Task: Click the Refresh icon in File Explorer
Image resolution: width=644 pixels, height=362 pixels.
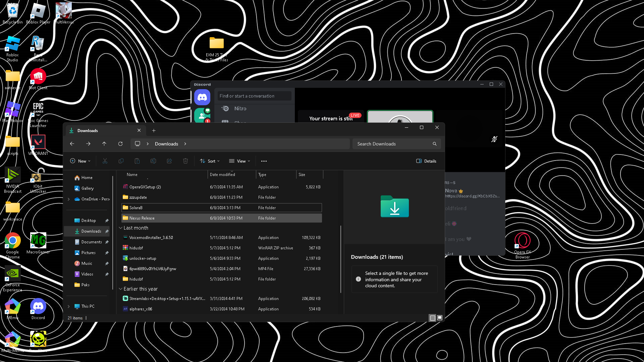Action: point(120,144)
